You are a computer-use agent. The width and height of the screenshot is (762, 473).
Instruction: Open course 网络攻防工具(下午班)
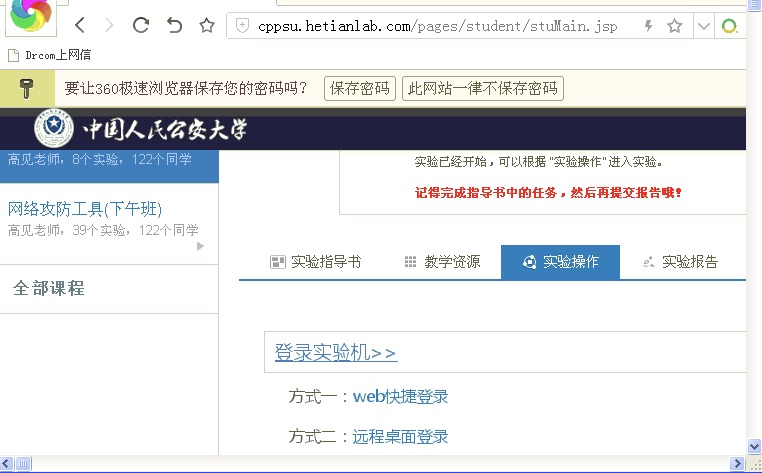[85, 209]
